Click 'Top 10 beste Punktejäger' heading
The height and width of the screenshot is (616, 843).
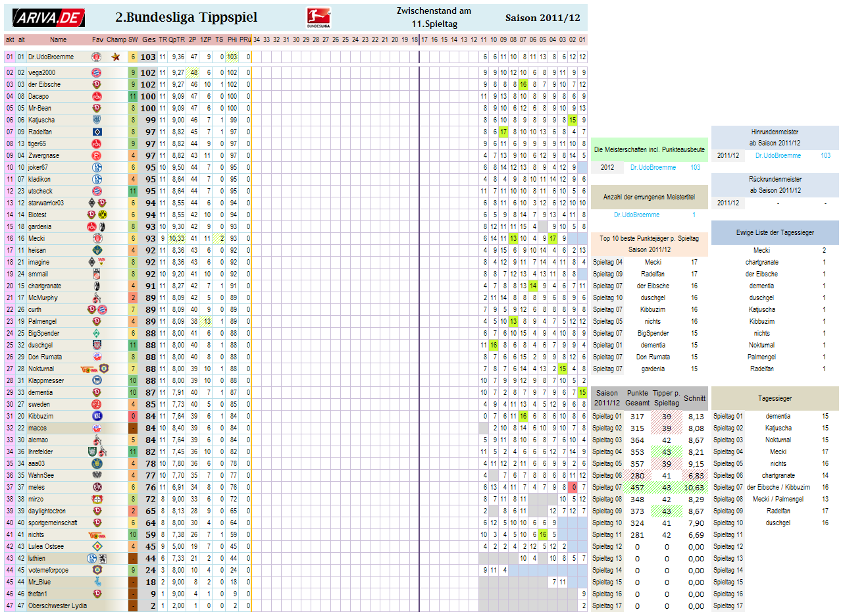(x=650, y=244)
